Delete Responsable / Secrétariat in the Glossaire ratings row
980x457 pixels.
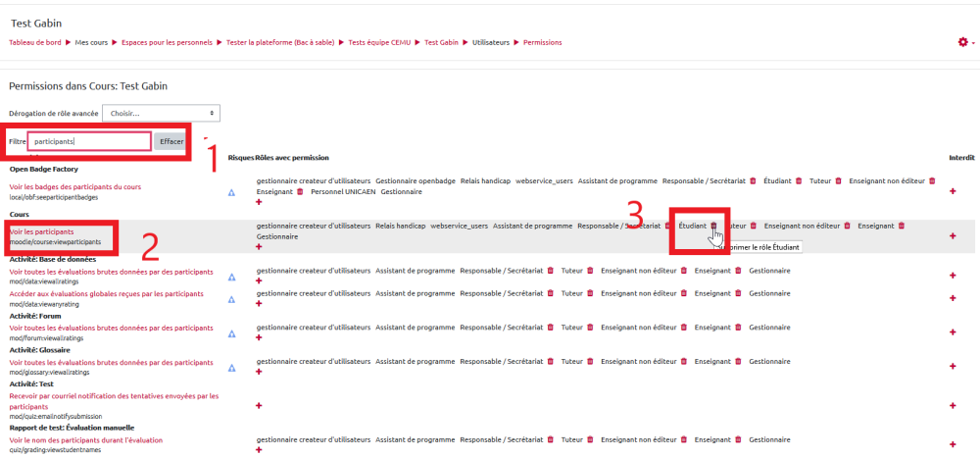coord(549,361)
